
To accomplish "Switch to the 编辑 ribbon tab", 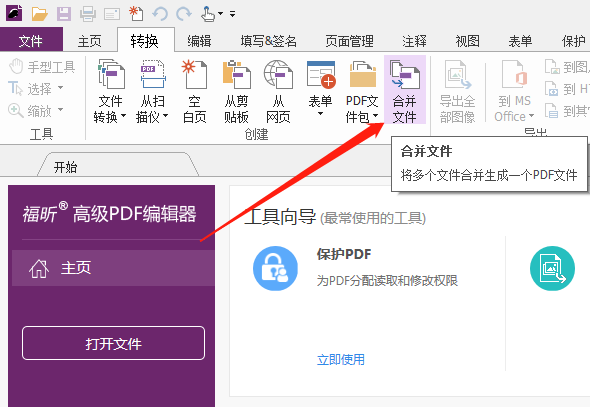I will (199, 41).
